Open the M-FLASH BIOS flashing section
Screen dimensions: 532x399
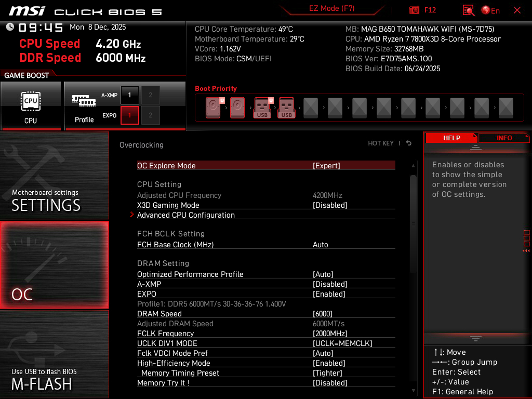point(54,354)
